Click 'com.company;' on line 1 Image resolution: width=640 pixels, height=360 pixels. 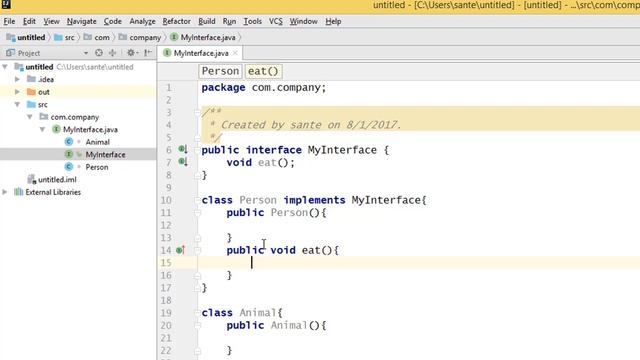click(x=289, y=87)
